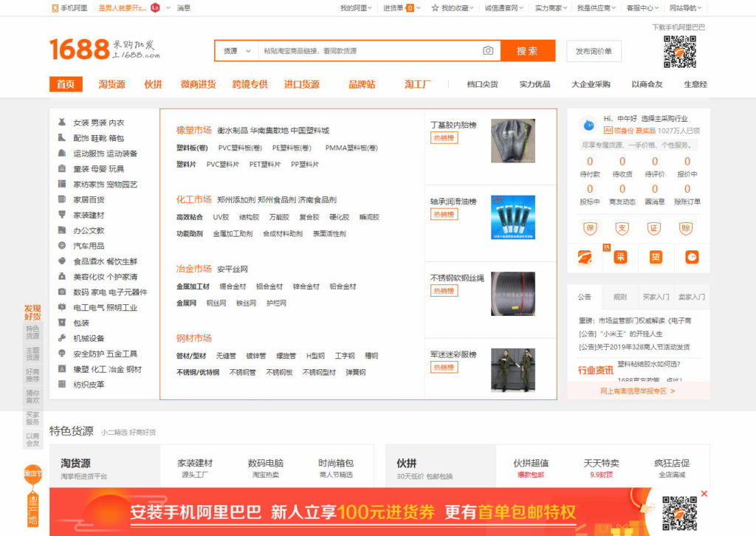Select 跨境专供 in the navigation bar
756x536 pixels.
[250, 84]
